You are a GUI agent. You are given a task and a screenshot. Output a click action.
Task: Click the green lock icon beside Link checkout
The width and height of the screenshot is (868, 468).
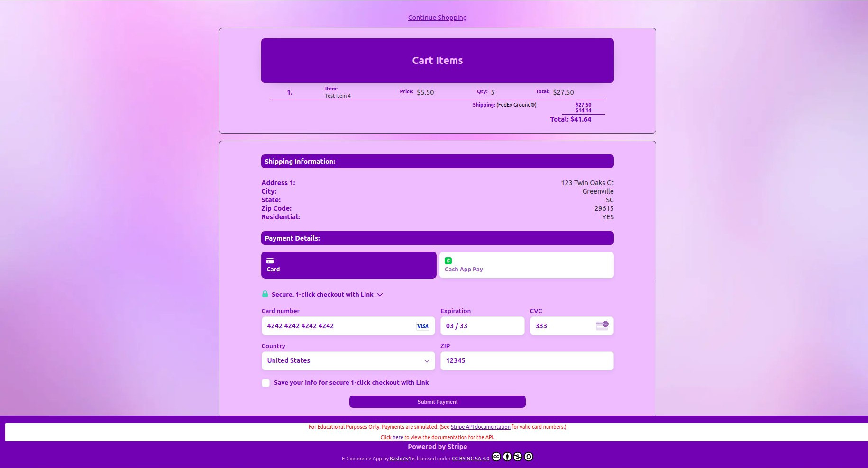tap(265, 294)
